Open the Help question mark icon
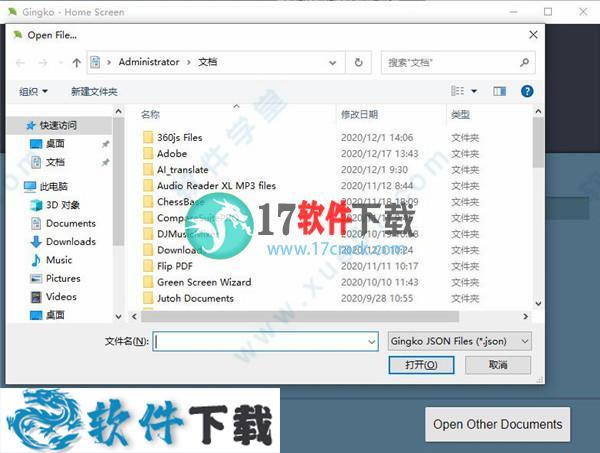The height and width of the screenshot is (453, 600). tap(527, 91)
